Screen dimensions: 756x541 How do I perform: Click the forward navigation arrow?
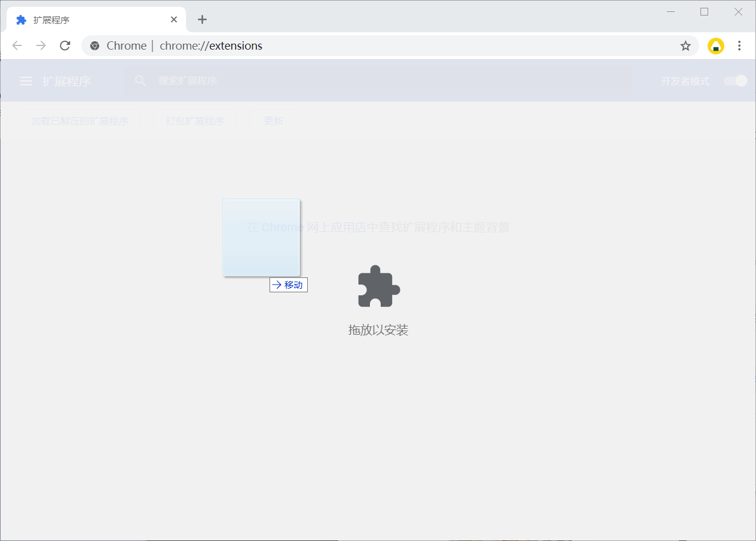(x=41, y=46)
